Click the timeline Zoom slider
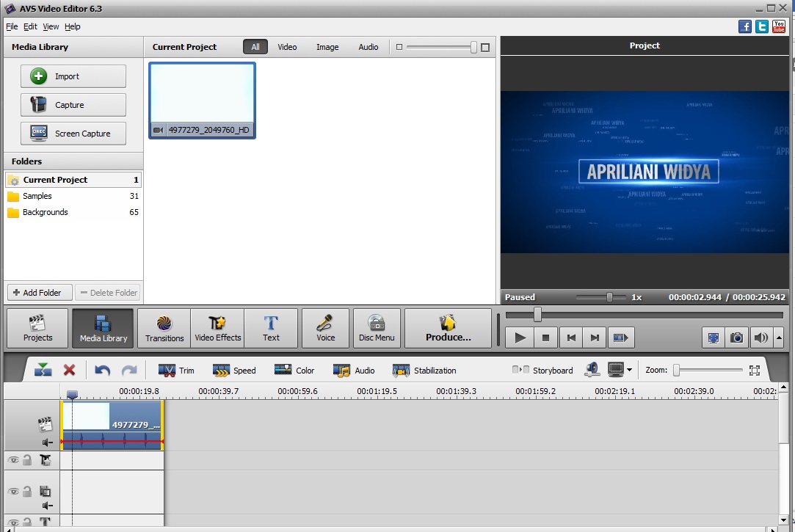 (708, 371)
